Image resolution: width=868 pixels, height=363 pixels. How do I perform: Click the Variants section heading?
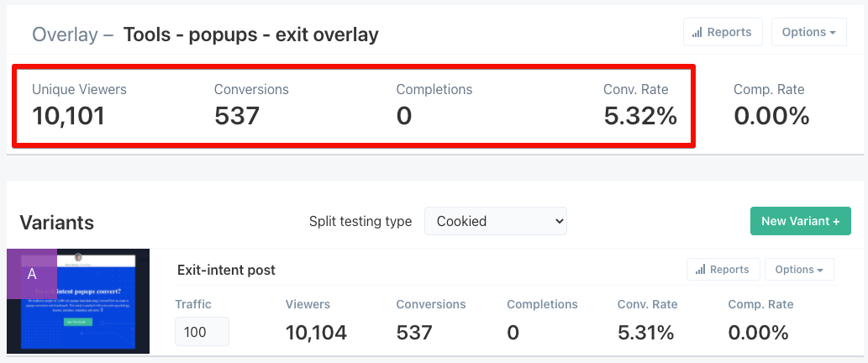56,223
